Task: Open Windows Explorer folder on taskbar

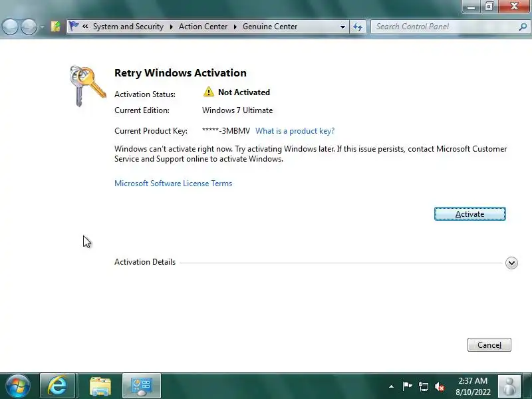Action: [x=100, y=386]
